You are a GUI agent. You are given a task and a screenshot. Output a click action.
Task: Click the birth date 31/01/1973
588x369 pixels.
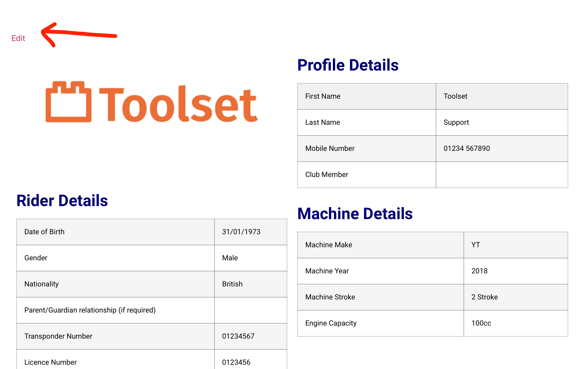241,232
